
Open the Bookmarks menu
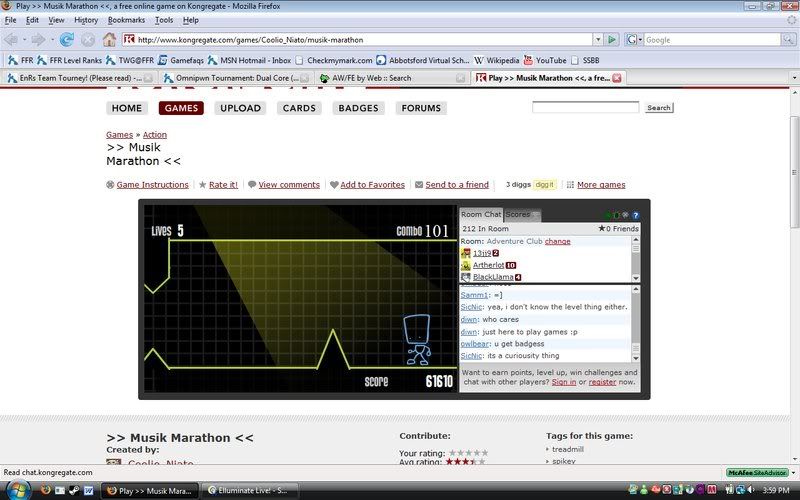pyautogui.click(x=127, y=20)
